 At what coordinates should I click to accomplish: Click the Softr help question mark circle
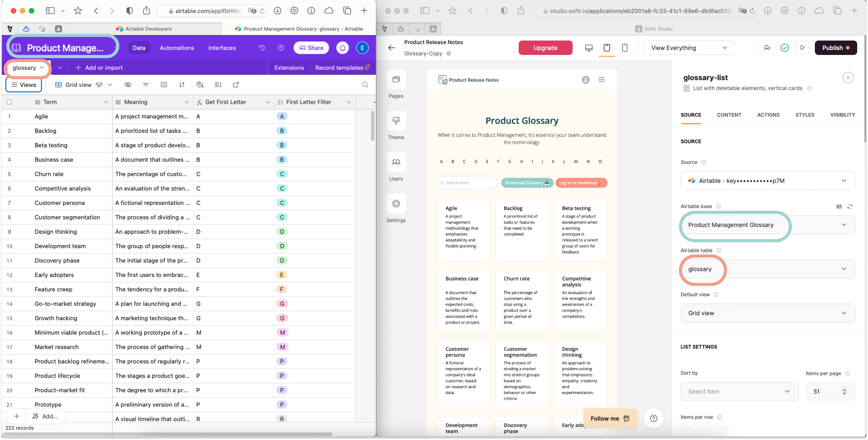pyautogui.click(x=653, y=418)
